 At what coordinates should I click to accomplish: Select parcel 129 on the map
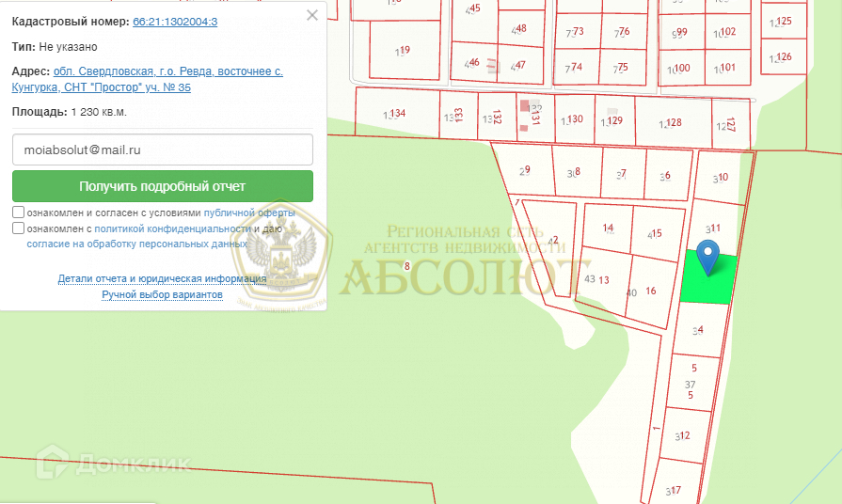[x=614, y=120]
